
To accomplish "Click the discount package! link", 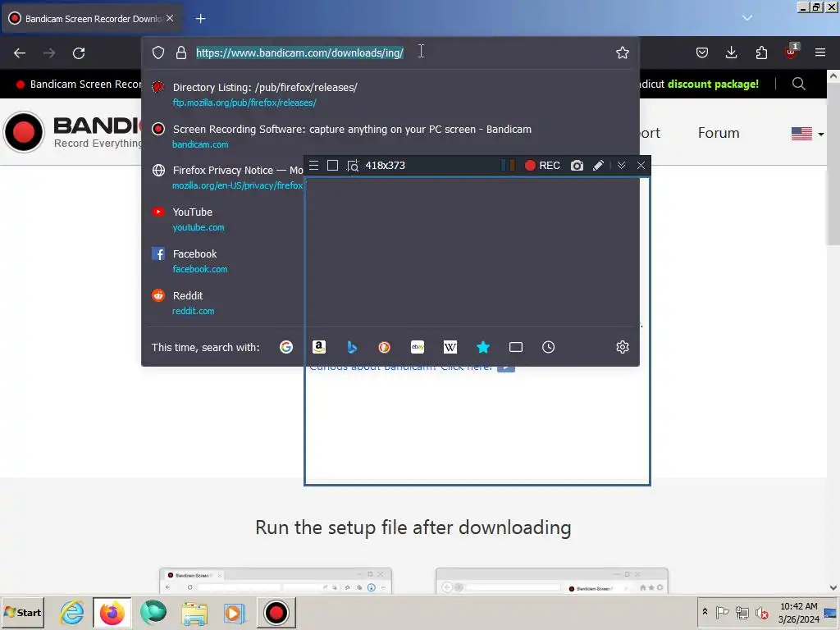I will click(x=713, y=84).
